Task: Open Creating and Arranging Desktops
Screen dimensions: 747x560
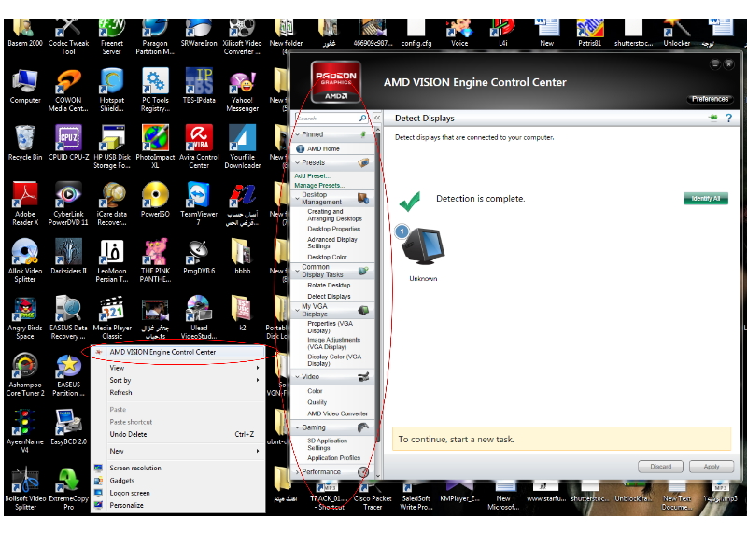Action: pyautogui.click(x=334, y=216)
